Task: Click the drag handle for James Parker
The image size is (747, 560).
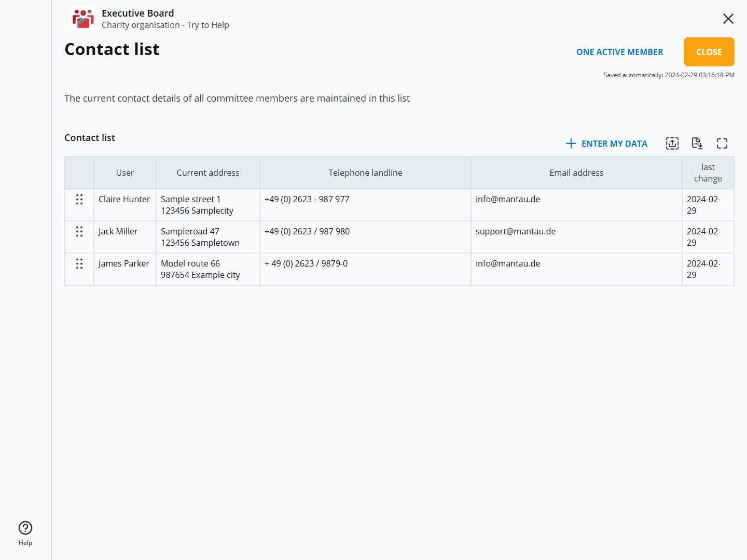Action: click(x=79, y=264)
